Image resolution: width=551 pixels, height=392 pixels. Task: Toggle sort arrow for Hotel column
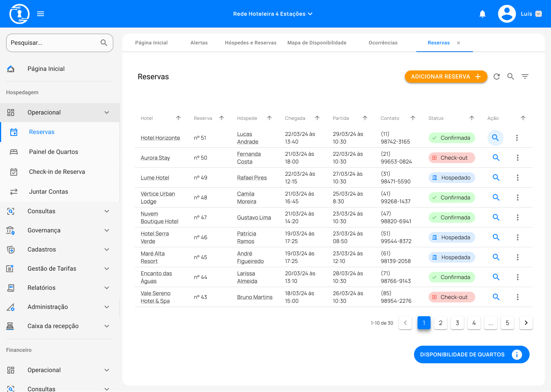click(x=178, y=118)
